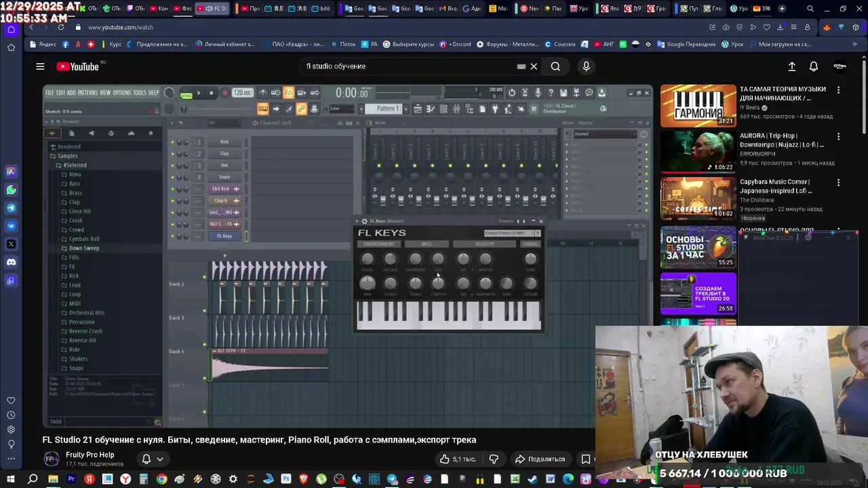Image resolution: width=868 pixels, height=488 pixels.
Task: Open Photoshop from the taskbar
Action: [x=285, y=479]
